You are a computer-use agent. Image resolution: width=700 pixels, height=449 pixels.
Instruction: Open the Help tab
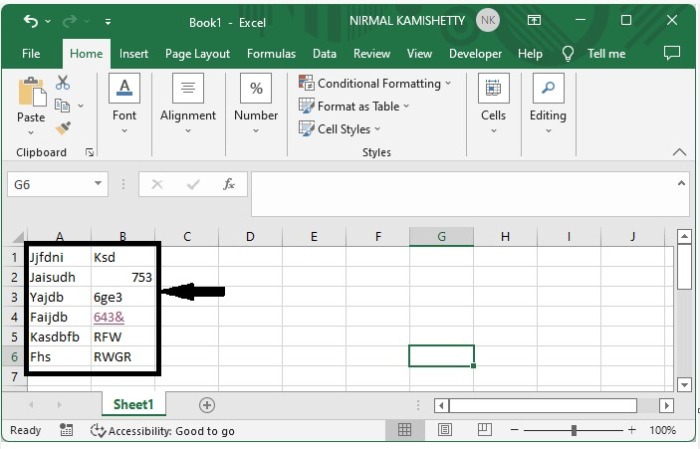click(530, 54)
